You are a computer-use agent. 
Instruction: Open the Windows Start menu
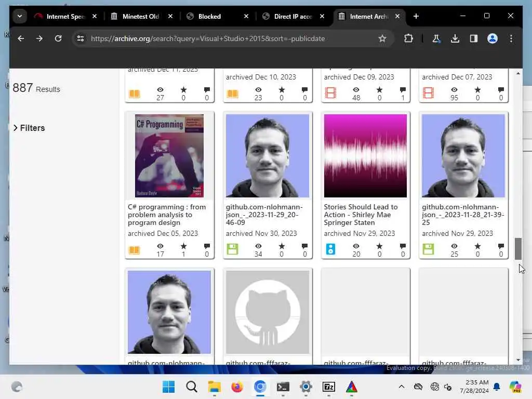click(169, 387)
